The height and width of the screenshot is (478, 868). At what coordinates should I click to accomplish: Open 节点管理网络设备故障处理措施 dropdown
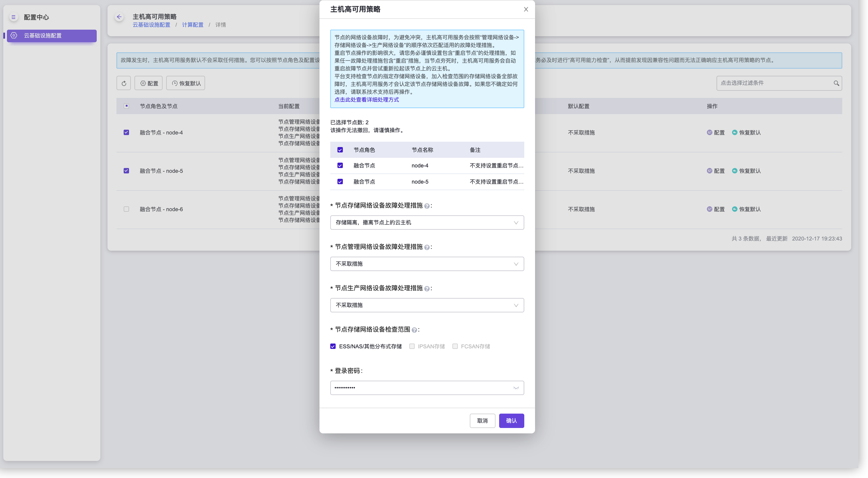427,264
